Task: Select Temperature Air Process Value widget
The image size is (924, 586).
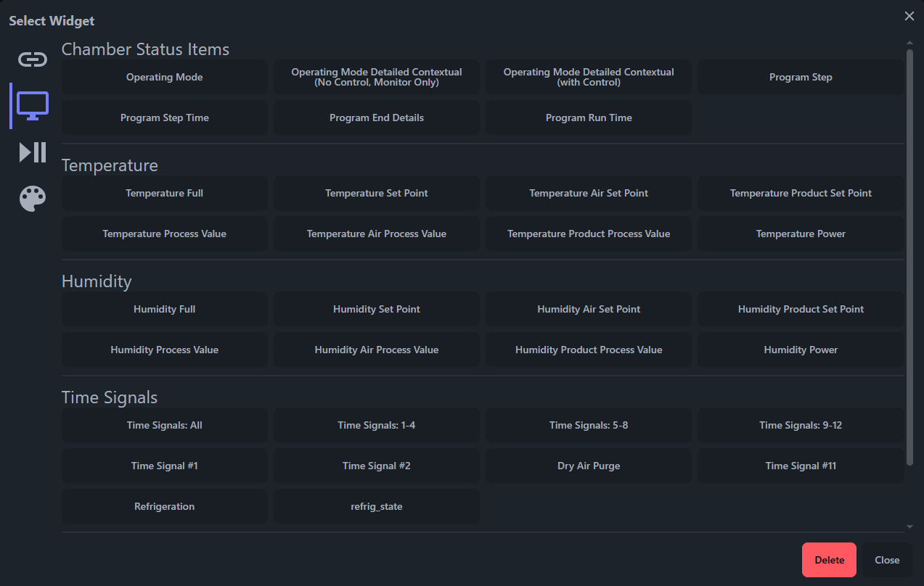Action: tap(377, 234)
